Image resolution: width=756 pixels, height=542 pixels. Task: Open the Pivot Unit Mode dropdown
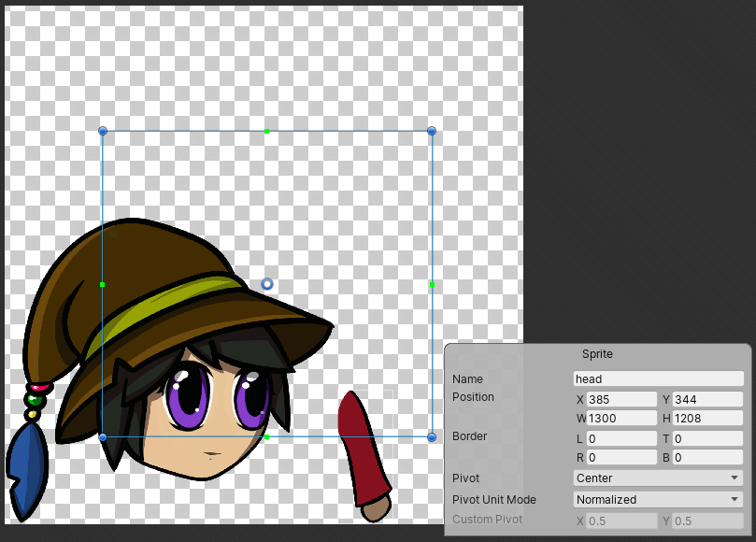pyautogui.click(x=658, y=500)
